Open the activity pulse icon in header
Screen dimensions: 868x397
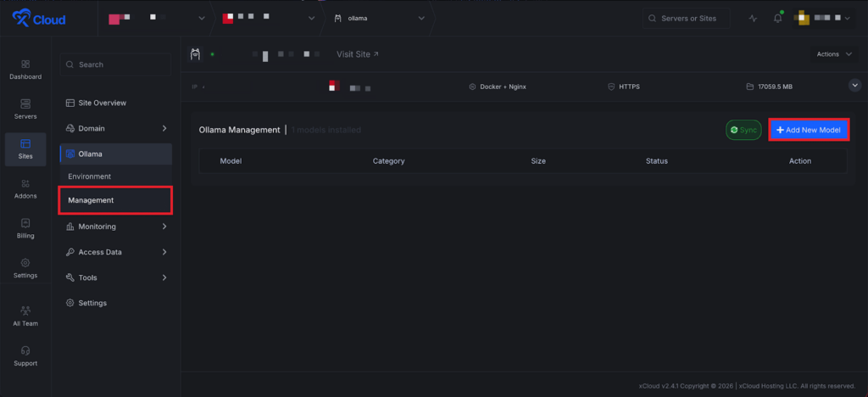753,19
